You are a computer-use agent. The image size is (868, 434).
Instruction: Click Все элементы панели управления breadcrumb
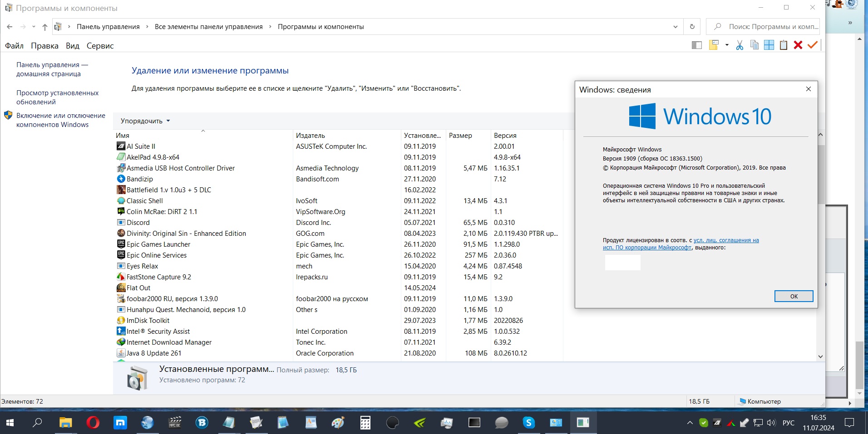(x=209, y=27)
